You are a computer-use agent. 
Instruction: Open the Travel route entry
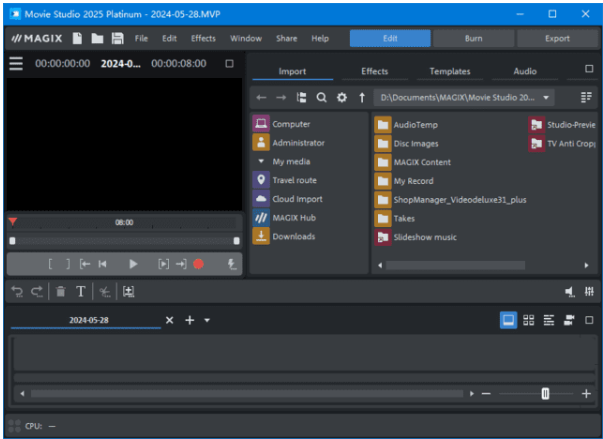[x=295, y=180]
